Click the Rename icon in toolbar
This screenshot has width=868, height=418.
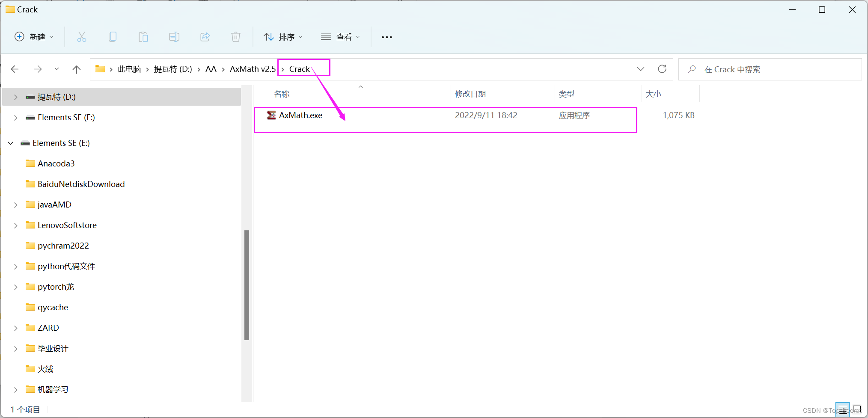[174, 37]
